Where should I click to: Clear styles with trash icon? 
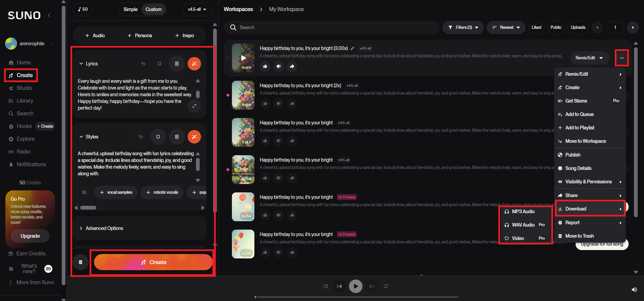[177, 137]
